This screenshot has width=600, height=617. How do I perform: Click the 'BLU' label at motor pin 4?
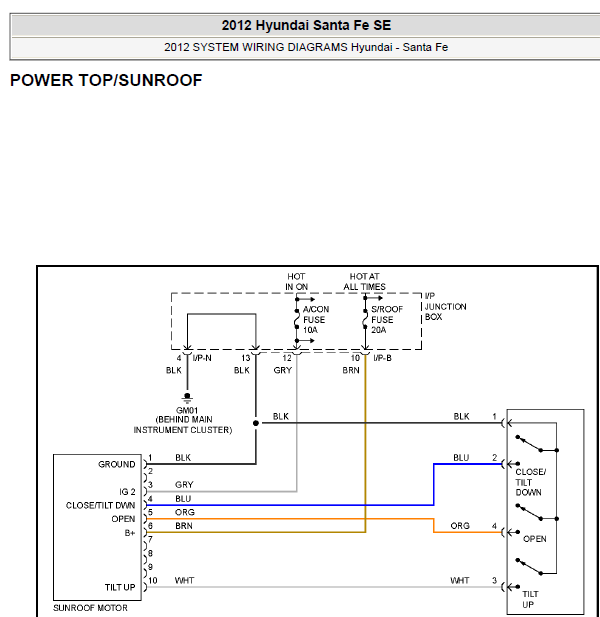[x=183, y=499]
